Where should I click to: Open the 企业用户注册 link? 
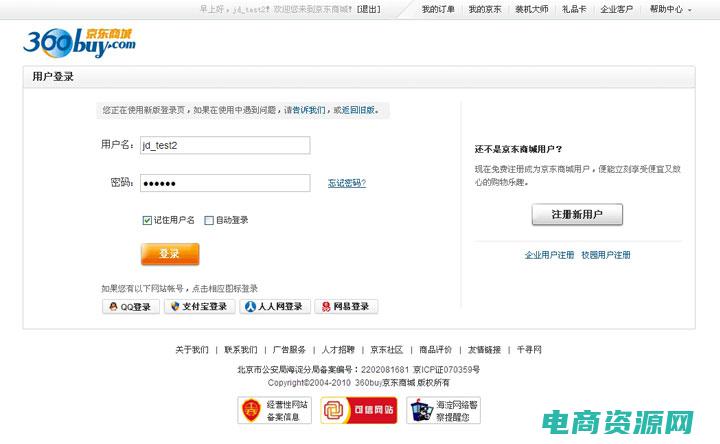pos(549,255)
